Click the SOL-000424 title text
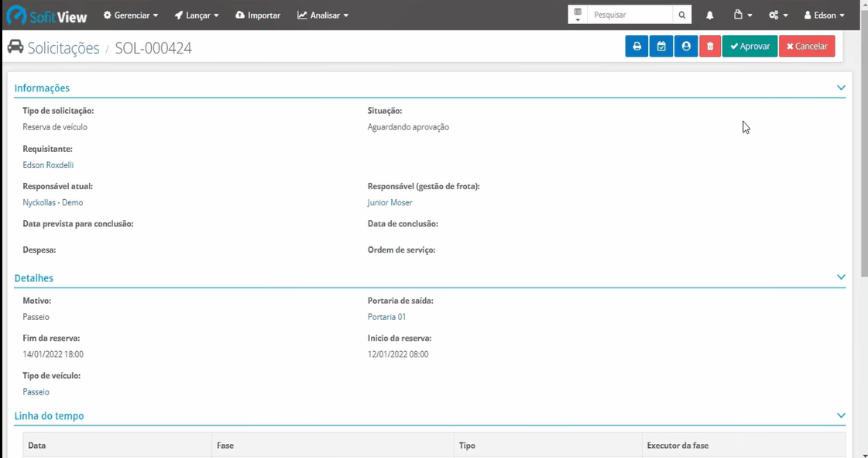 point(153,48)
